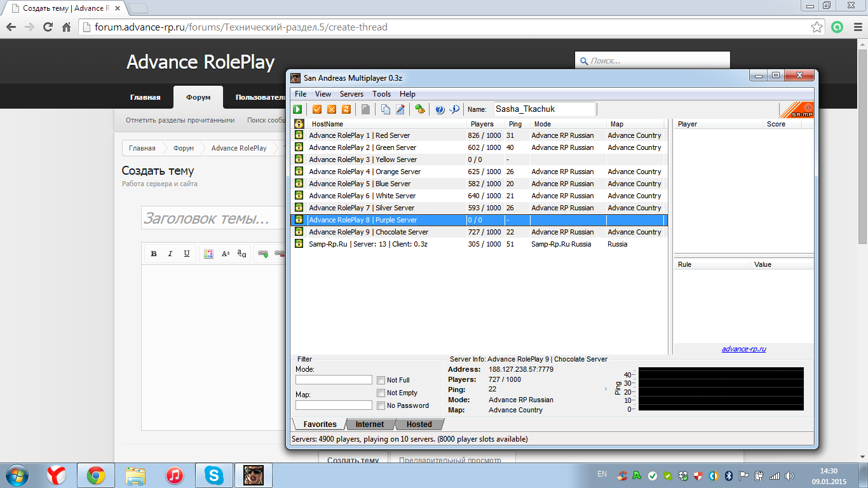Click the forum search box 'Поиск'
The image size is (868, 488).
coord(653,61)
